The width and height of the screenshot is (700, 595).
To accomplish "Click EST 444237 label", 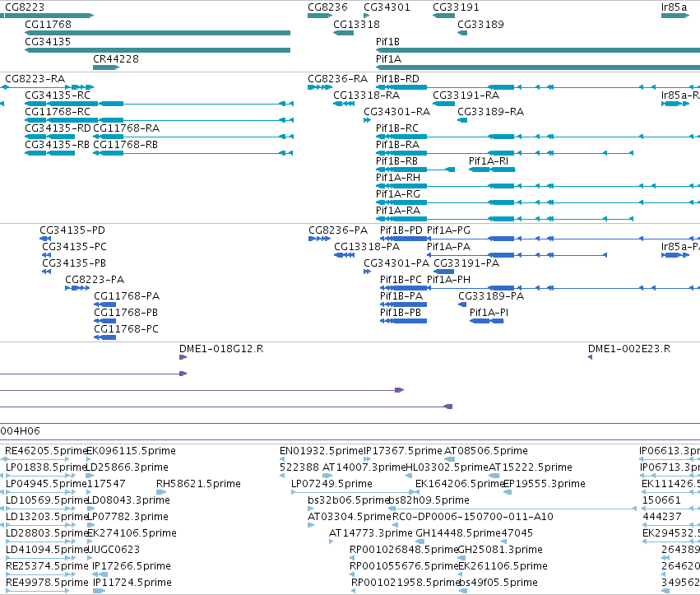I will pyautogui.click(x=662, y=517).
